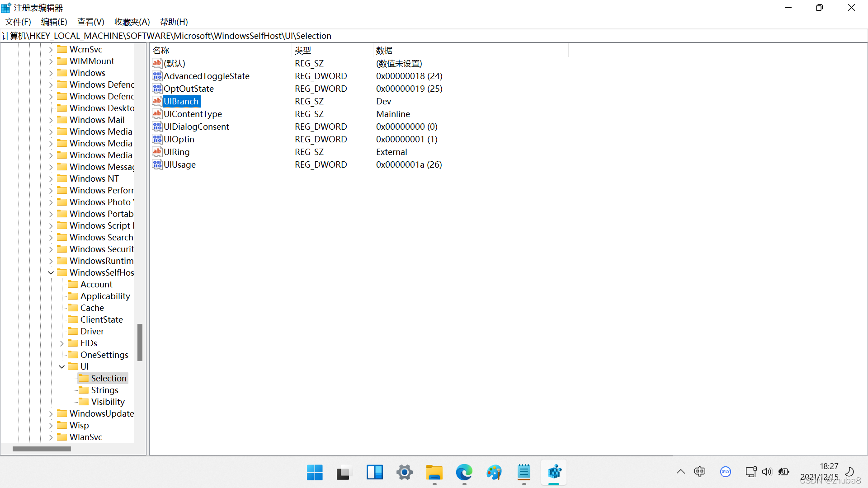Click the AdvancedToggleState DWORD icon
Viewport: 868px width, 488px height.
pos(157,76)
